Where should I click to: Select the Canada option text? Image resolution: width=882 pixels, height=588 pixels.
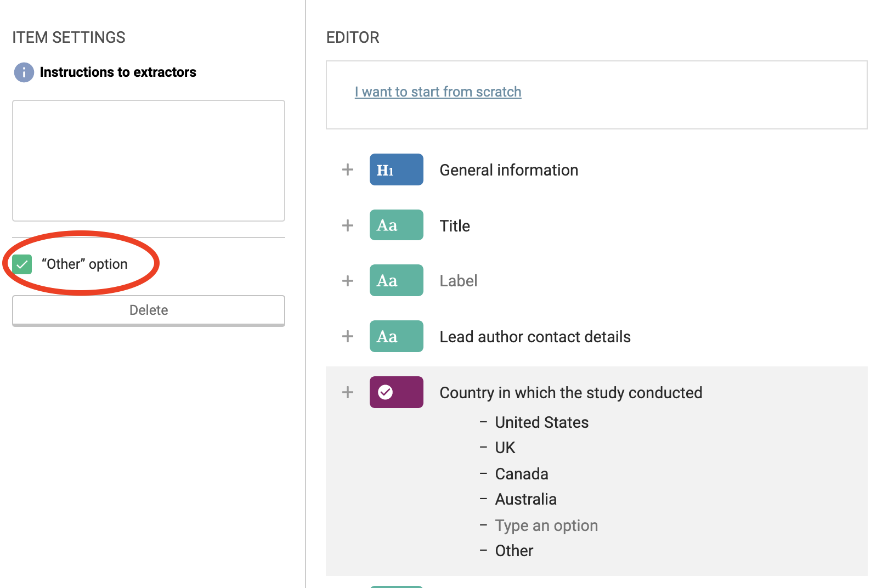pyautogui.click(x=521, y=474)
